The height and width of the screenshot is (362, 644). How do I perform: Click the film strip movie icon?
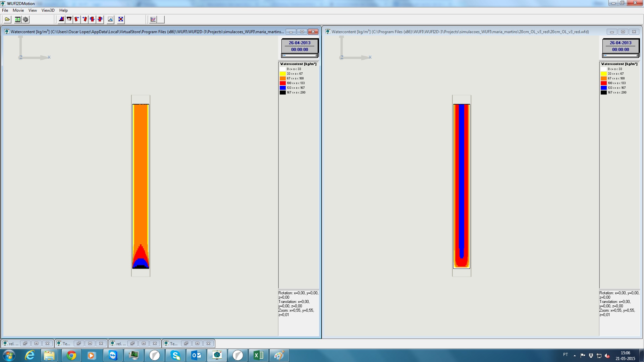pos(18,19)
